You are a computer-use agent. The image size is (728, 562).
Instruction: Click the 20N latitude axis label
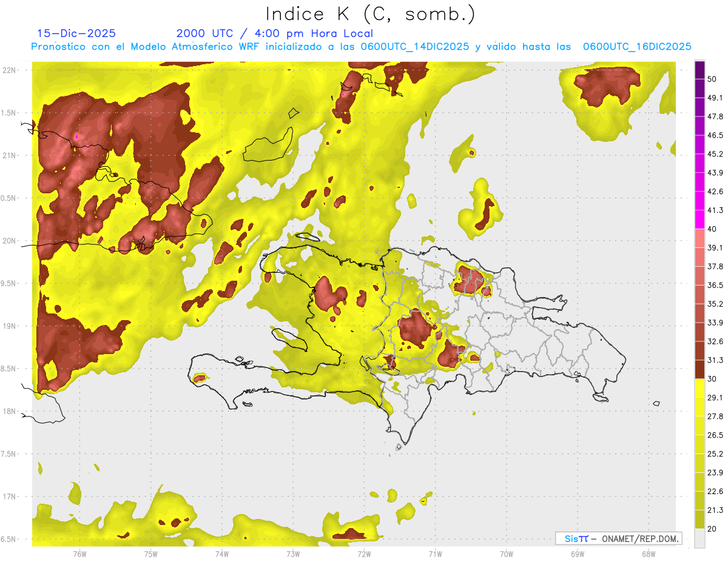9,241
